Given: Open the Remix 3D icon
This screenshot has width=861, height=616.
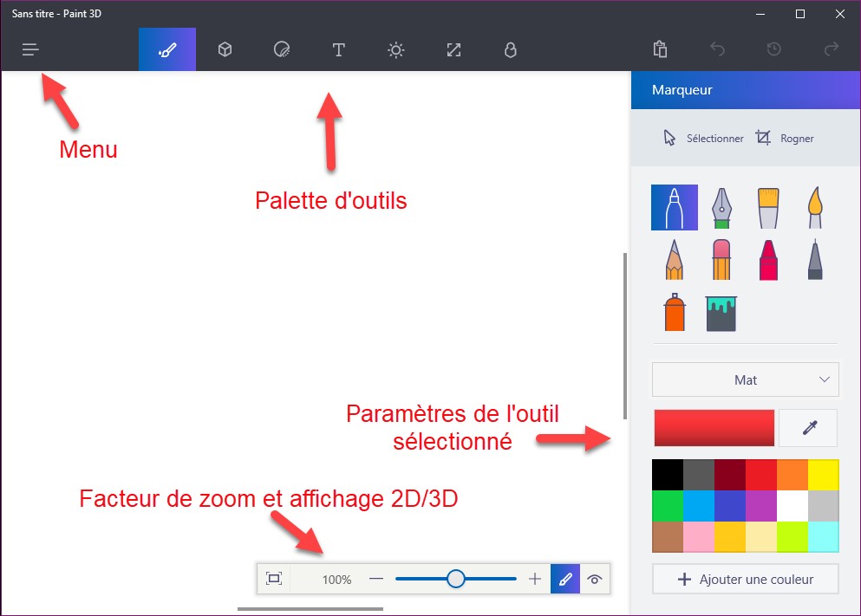Looking at the screenshot, I should tap(510, 50).
